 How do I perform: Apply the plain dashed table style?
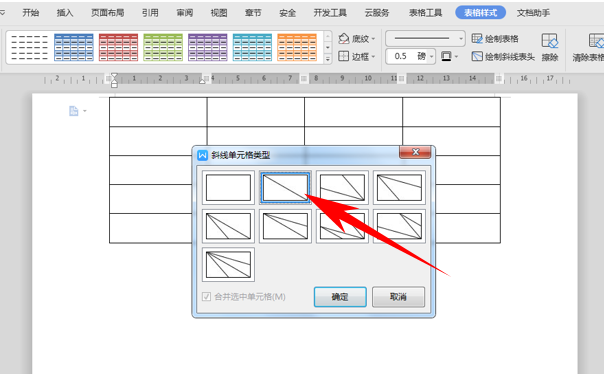point(30,47)
